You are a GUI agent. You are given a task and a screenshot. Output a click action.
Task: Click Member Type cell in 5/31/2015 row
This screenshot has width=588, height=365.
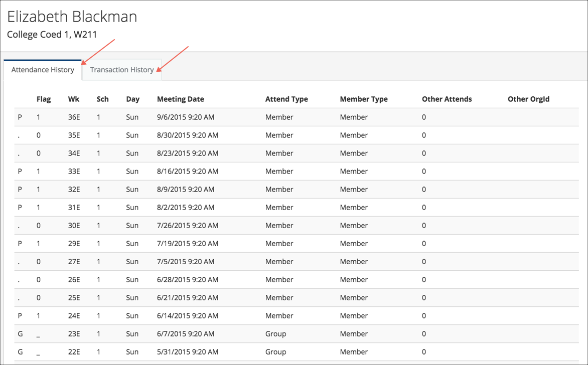click(x=354, y=351)
